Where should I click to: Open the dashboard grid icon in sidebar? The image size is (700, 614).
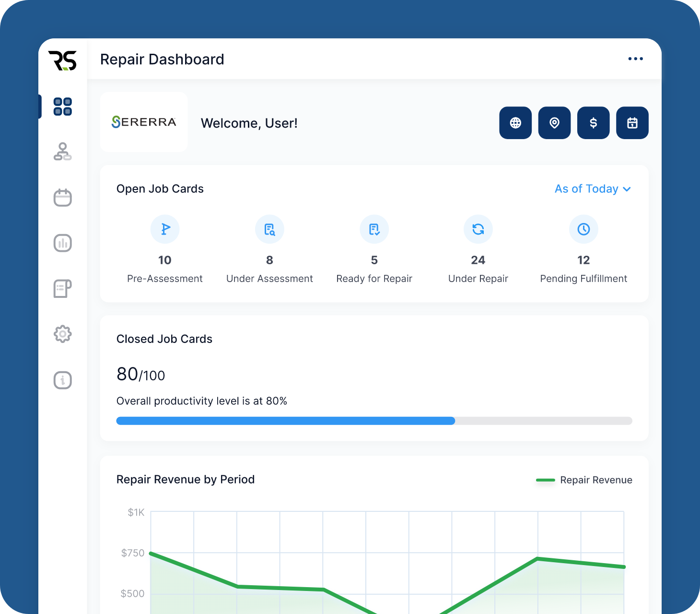63,106
